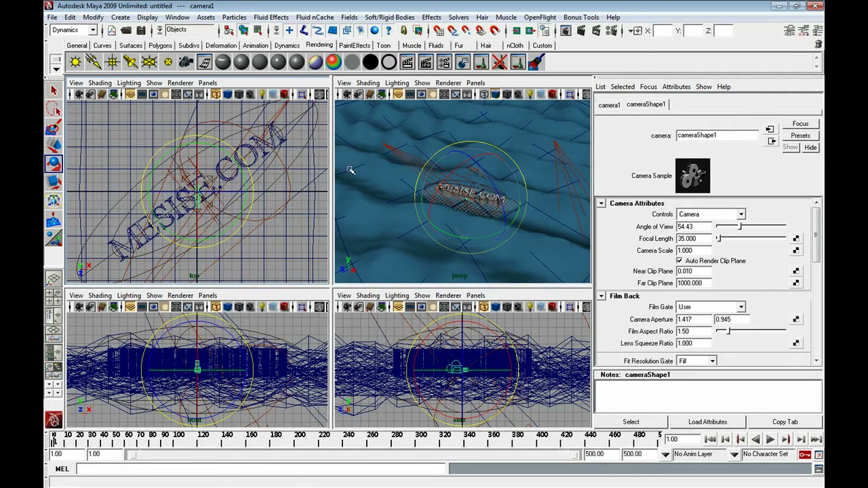
Task: Click the Save scene disk icon
Action: [141, 30]
